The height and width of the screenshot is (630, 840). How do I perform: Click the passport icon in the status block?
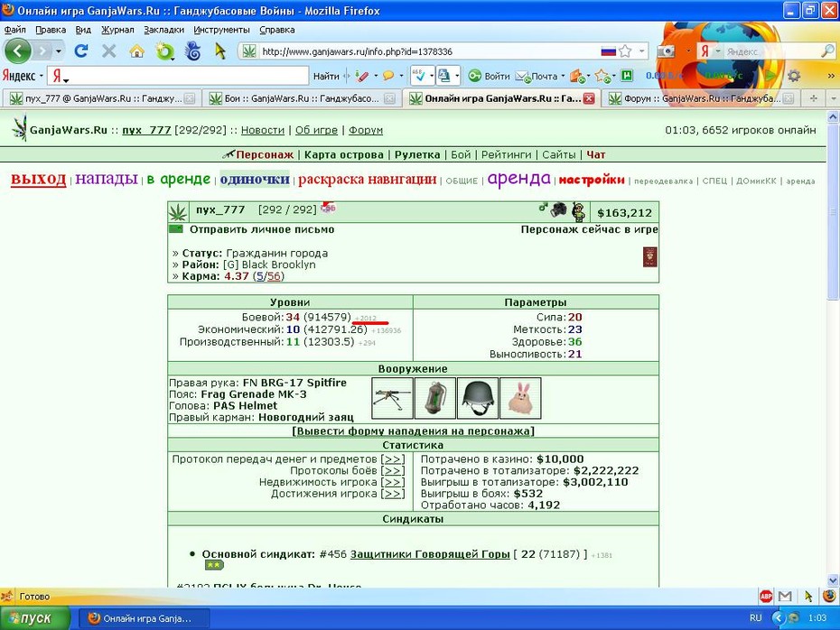point(649,257)
